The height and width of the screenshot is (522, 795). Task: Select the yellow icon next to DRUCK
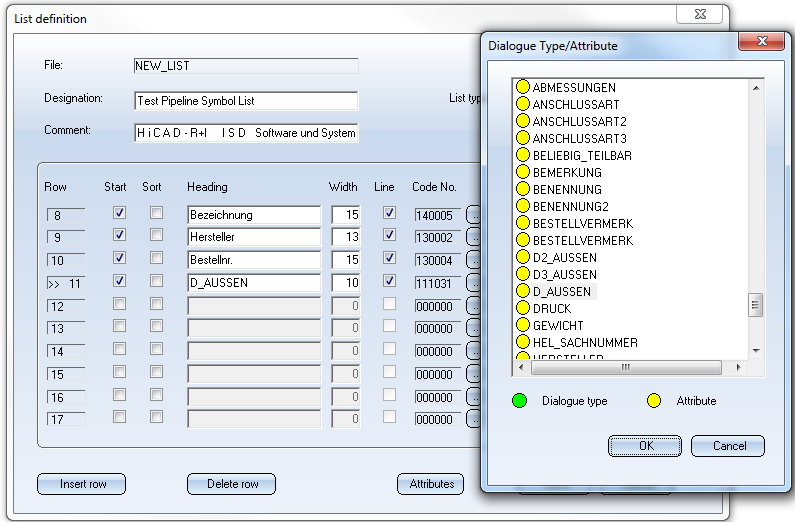(522, 309)
